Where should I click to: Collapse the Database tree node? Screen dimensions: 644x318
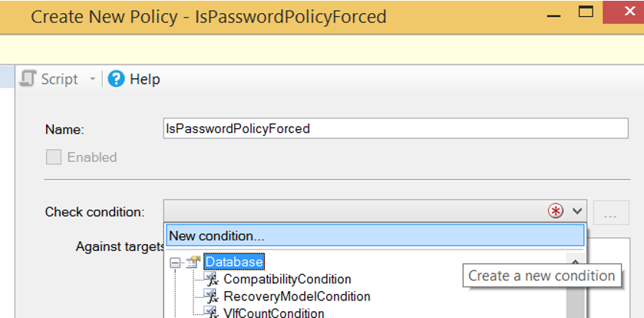tap(175, 263)
